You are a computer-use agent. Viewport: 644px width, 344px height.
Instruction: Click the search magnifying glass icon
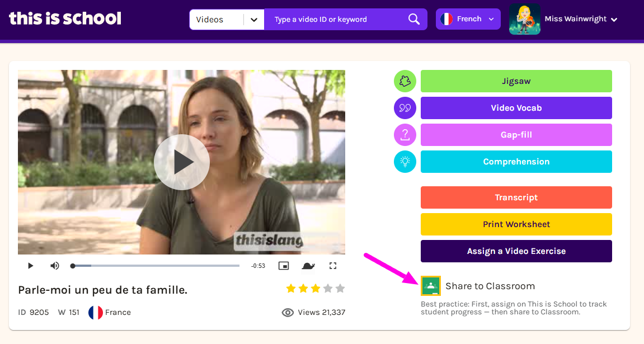coord(414,20)
